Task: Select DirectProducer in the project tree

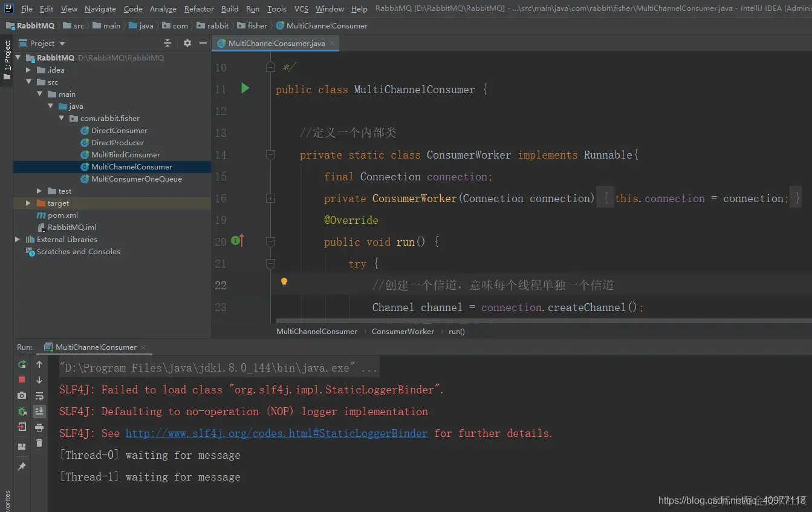Action: pos(117,143)
